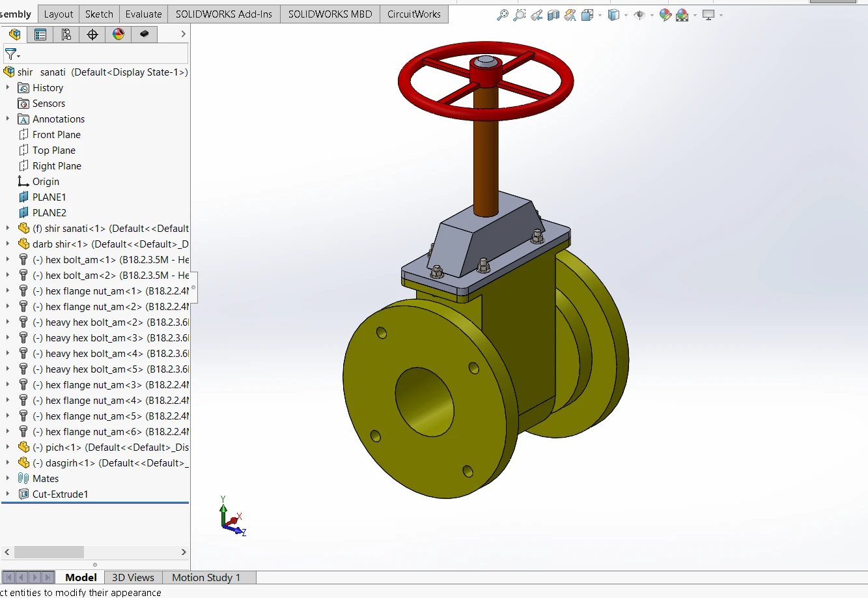Expand the History node

point(8,87)
